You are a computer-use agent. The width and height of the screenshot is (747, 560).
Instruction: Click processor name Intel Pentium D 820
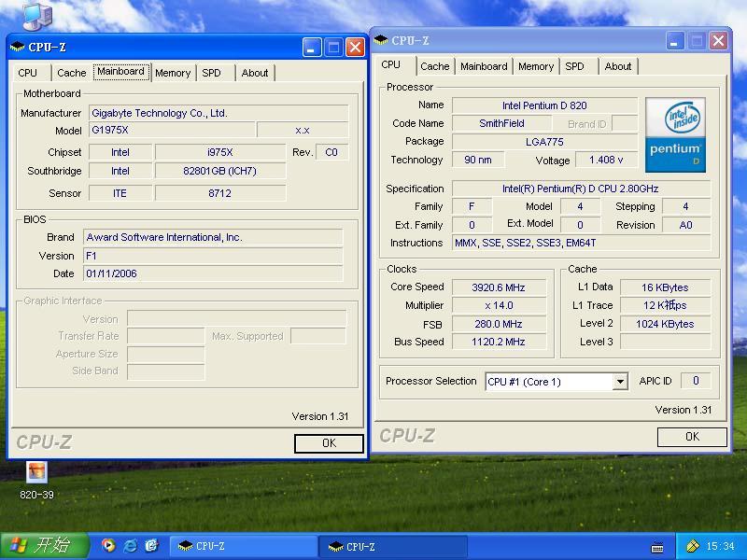pyautogui.click(x=544, y=105)
